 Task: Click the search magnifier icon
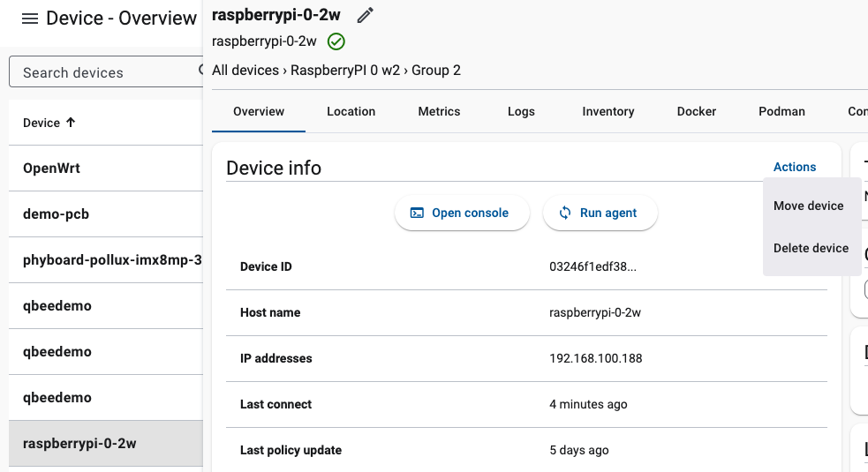tap(200, 71)
